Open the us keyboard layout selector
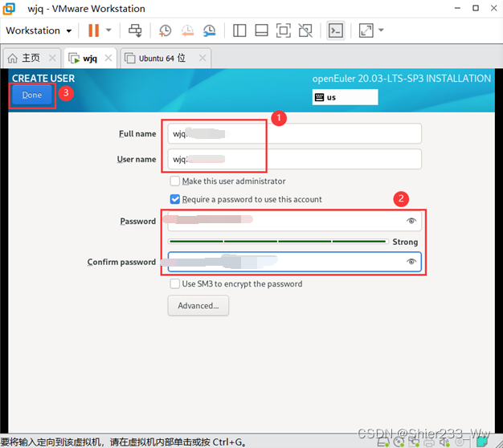This screenshot has width=503, height=448. [x=346, y=97]
